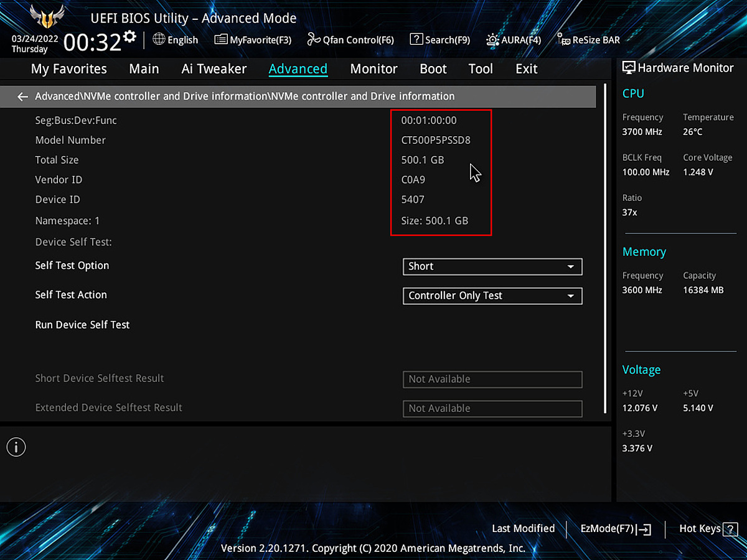The height and width of the screenshot is (560, 747).
Task: Click the time settings gear icon
Action: [x=129, y=36]
